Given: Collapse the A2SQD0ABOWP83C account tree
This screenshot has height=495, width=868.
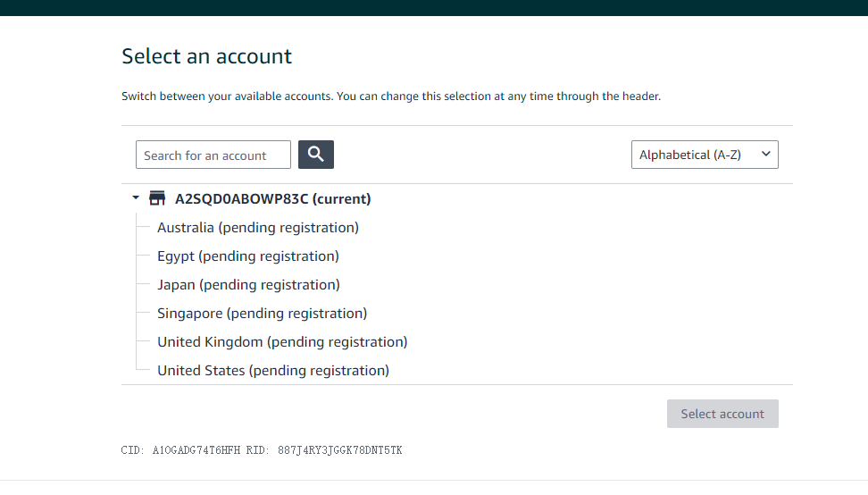Looking at the screenshot, I should click(x=136, y=197).
